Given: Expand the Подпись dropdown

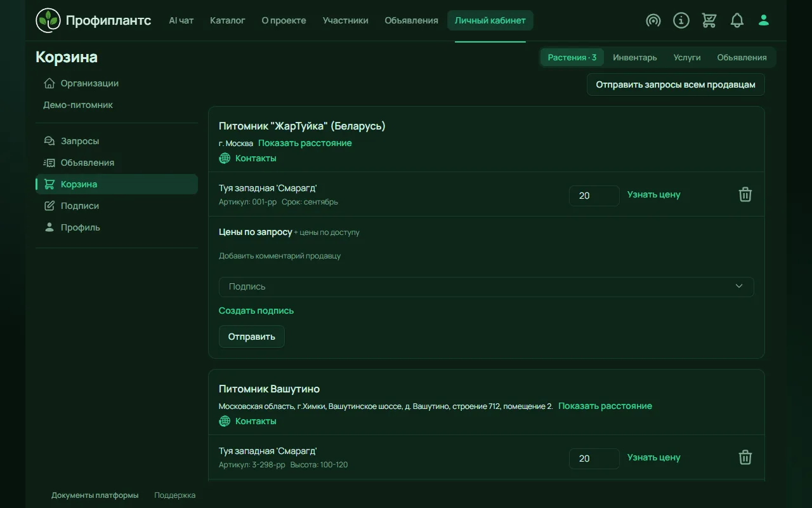Looking at the screenshot, I should point(487,286).
